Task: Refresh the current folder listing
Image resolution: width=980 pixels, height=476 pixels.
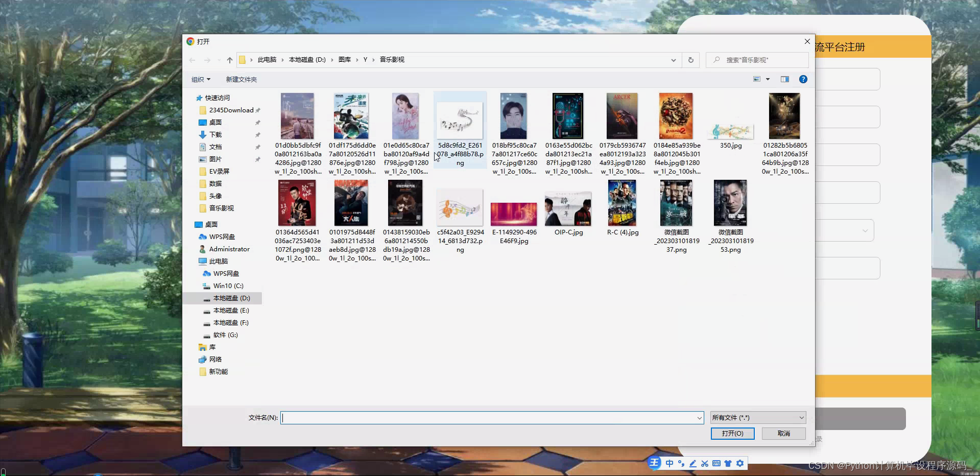Action: (x=691, y=60)
